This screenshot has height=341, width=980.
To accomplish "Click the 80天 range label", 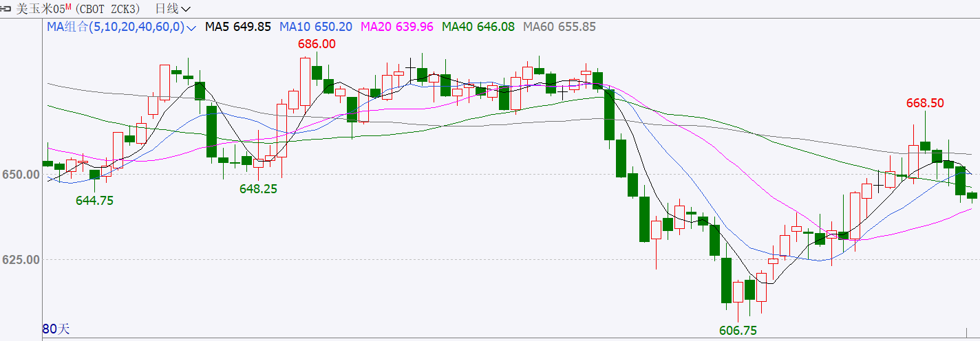I will (56, 329).
